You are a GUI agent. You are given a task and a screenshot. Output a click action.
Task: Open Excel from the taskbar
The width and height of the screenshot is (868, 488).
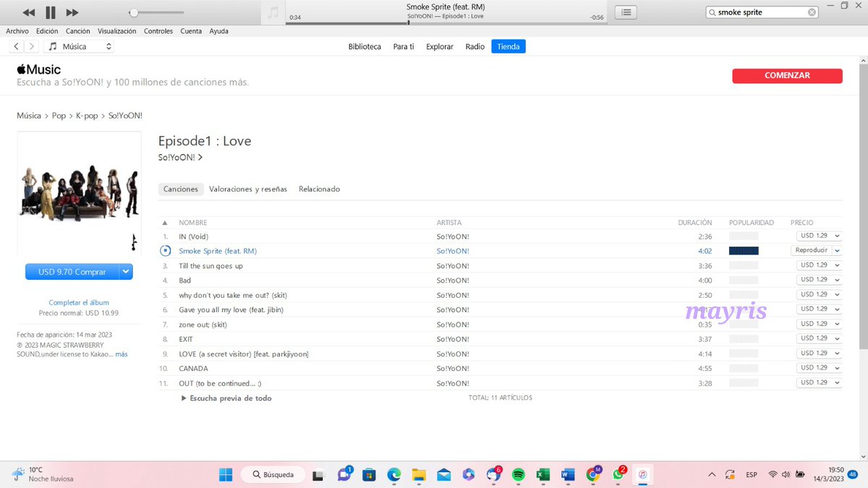(542, 474)
